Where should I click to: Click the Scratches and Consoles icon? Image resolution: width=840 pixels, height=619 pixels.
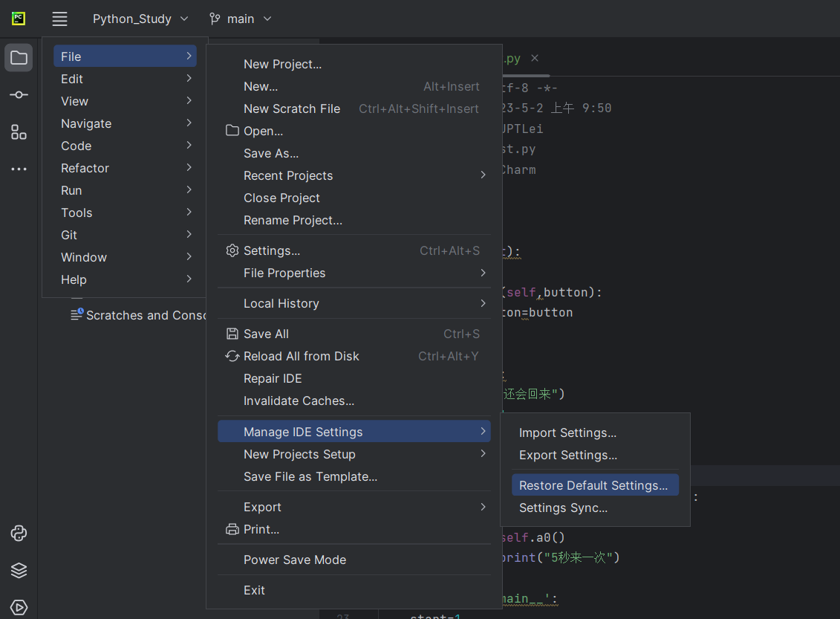pyautogui.click(x=77, y=314)
